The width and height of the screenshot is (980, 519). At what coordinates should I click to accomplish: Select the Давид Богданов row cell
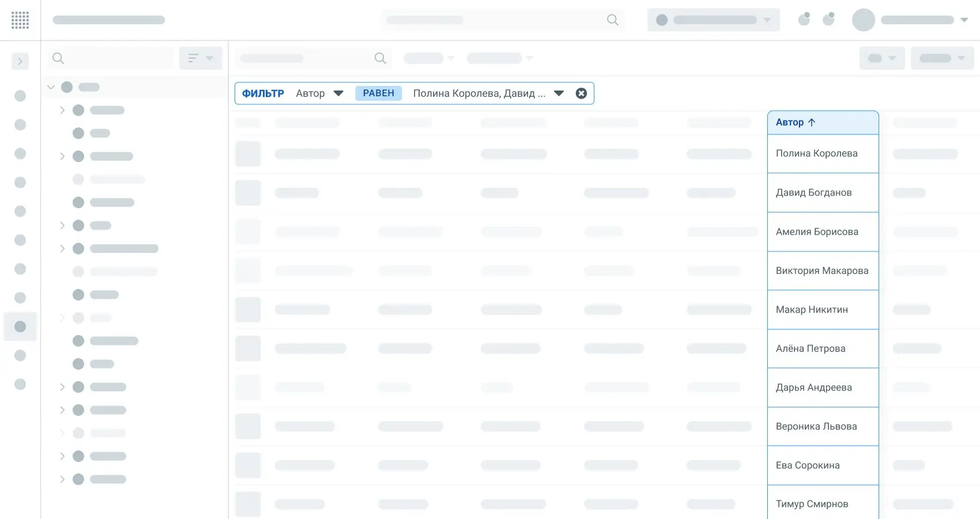pyautogui.click(x=813, y=193)
